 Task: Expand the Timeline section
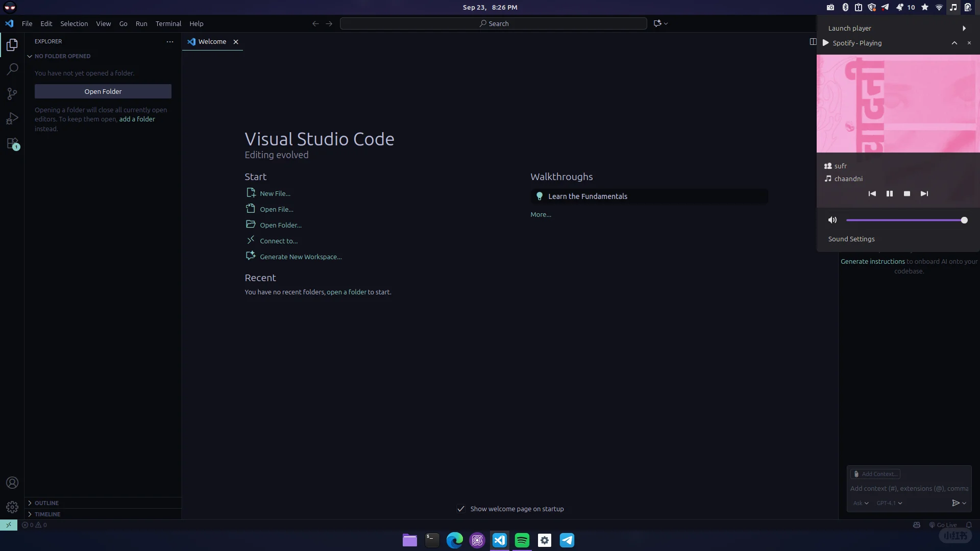pyautogui.click(x=47, y=514)
